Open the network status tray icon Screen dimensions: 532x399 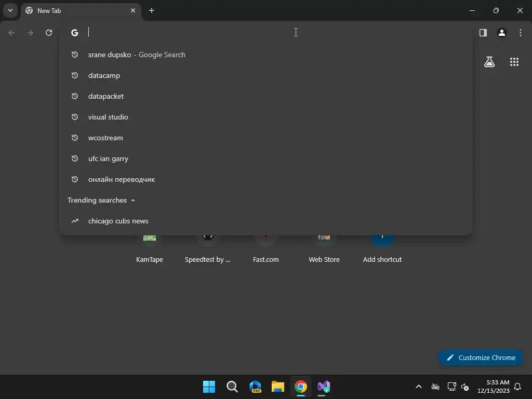[x=451, y=387]
